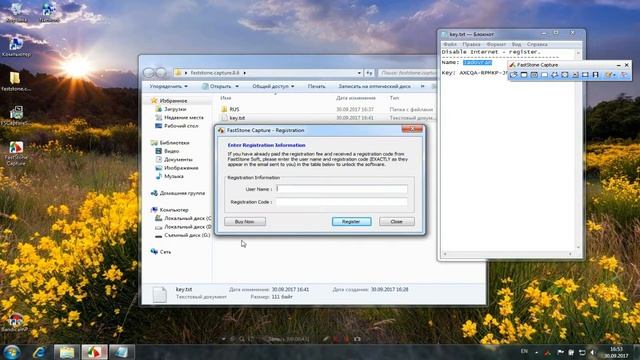Screen dimensions: 640x360
Task: Open Изображения library
Action: pyautogui.click(x=181, y=168)
